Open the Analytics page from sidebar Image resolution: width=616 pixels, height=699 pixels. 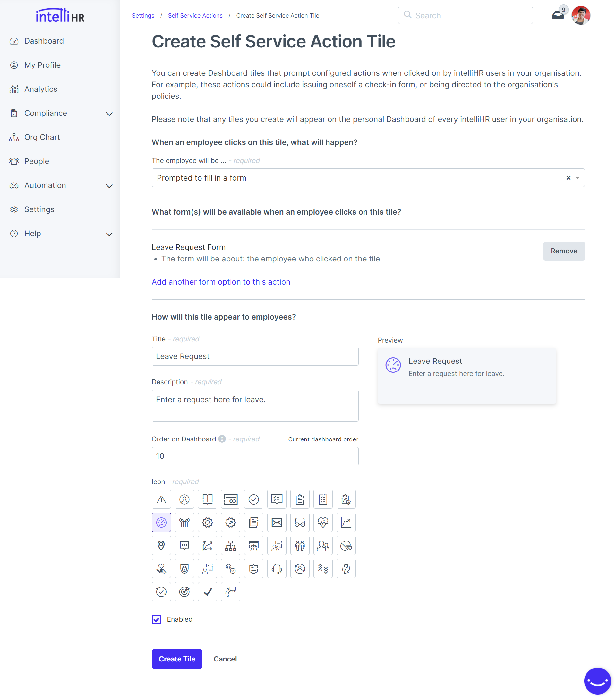(41, 89)
